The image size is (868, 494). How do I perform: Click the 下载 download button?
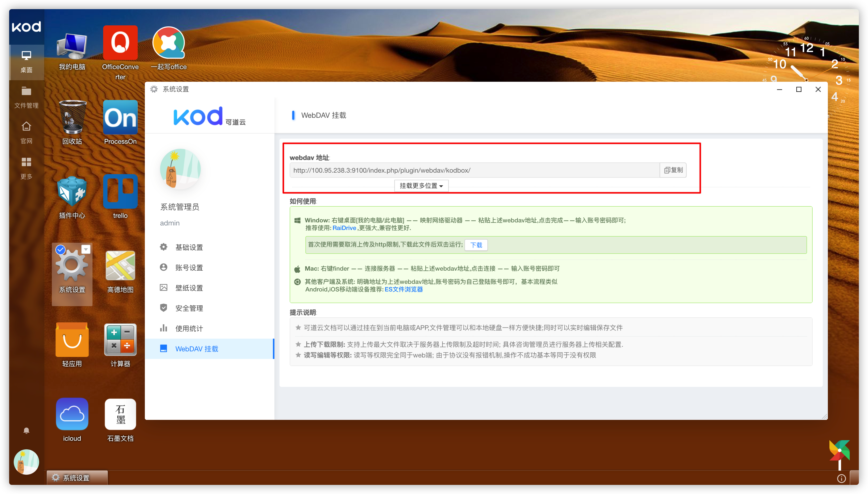[x=476, y=245]
